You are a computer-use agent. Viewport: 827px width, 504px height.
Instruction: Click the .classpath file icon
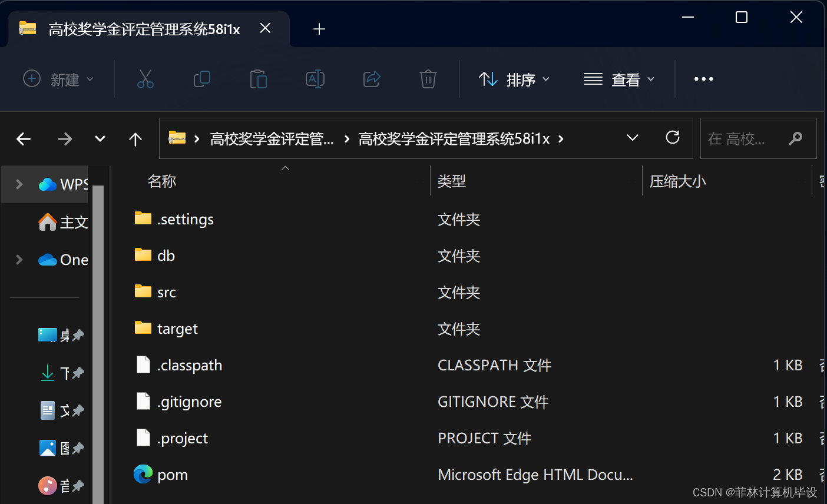coord(143,364)
